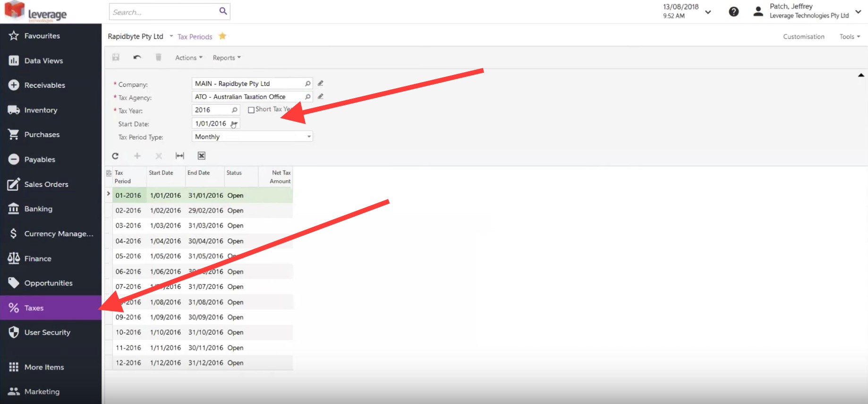
Task: Select tax period 10-2016 cell
Action: [128, 332]
